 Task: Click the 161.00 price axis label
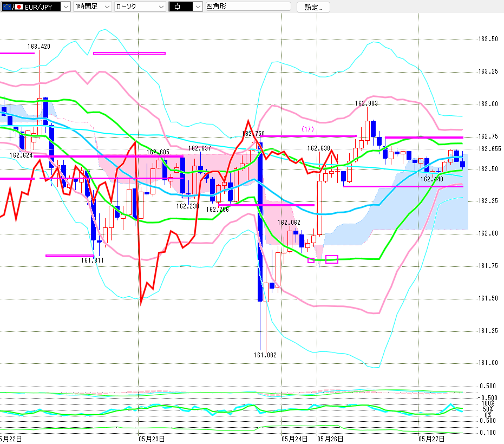[x=488, y=363]
